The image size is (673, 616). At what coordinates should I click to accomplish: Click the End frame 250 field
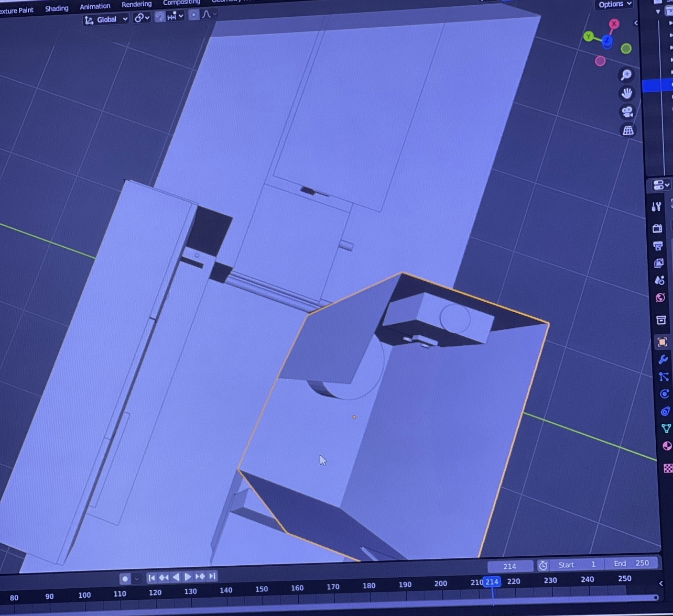tap(632, 563)
